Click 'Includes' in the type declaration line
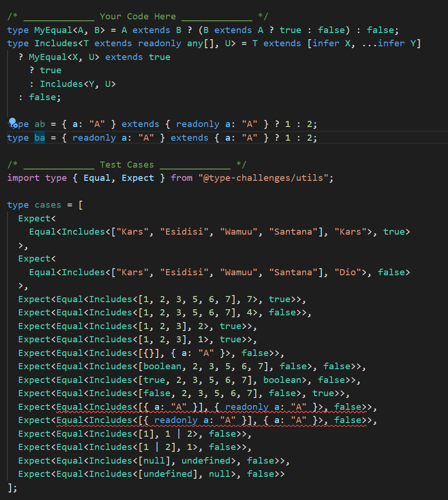 (x=53, y=43)
